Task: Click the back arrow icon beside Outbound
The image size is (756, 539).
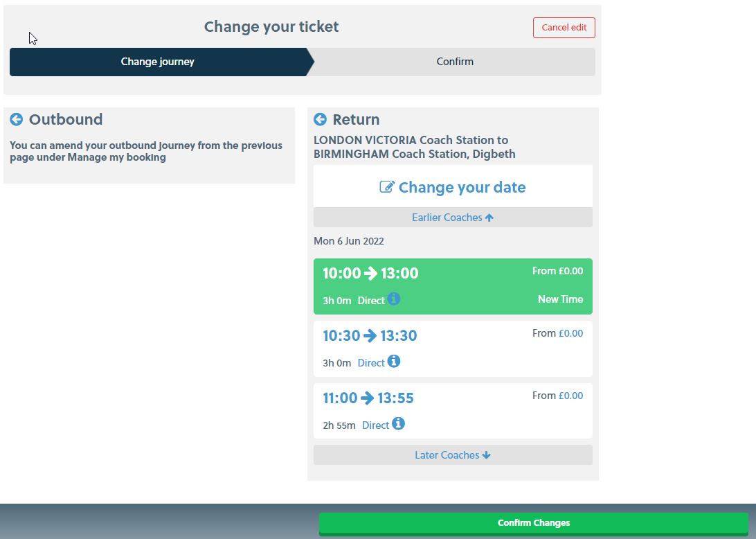Action: 17,119
